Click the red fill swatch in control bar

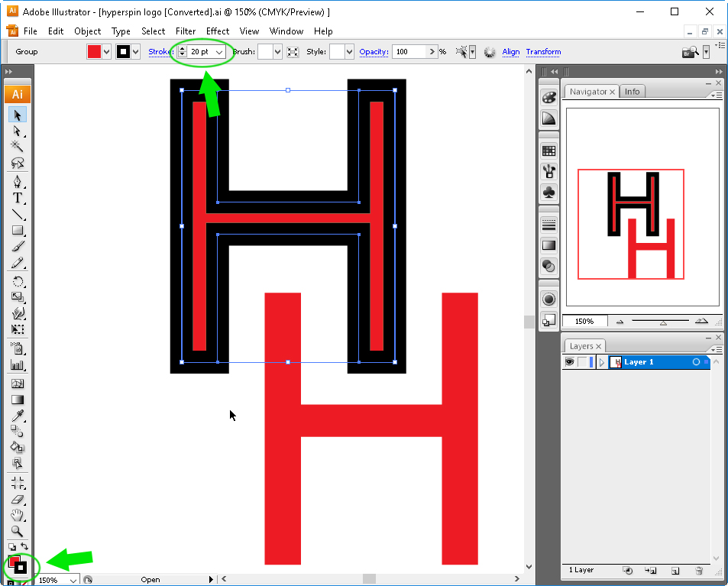point(94,51)
